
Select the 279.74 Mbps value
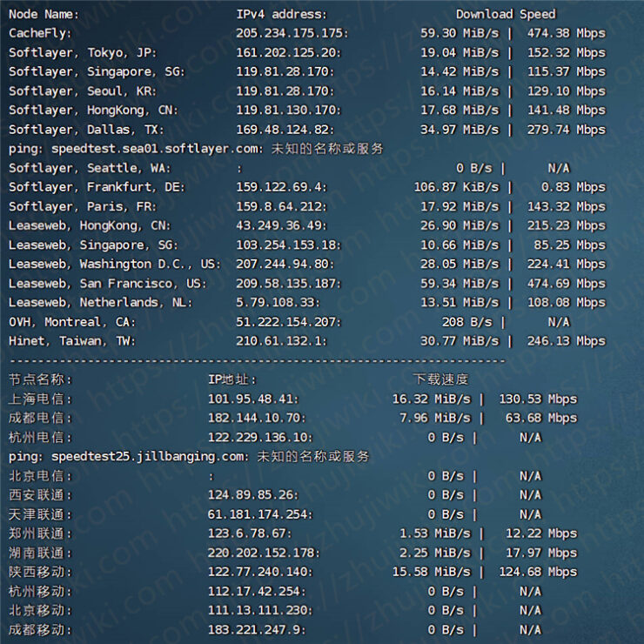pyautogui.click(x=567, y=130)
